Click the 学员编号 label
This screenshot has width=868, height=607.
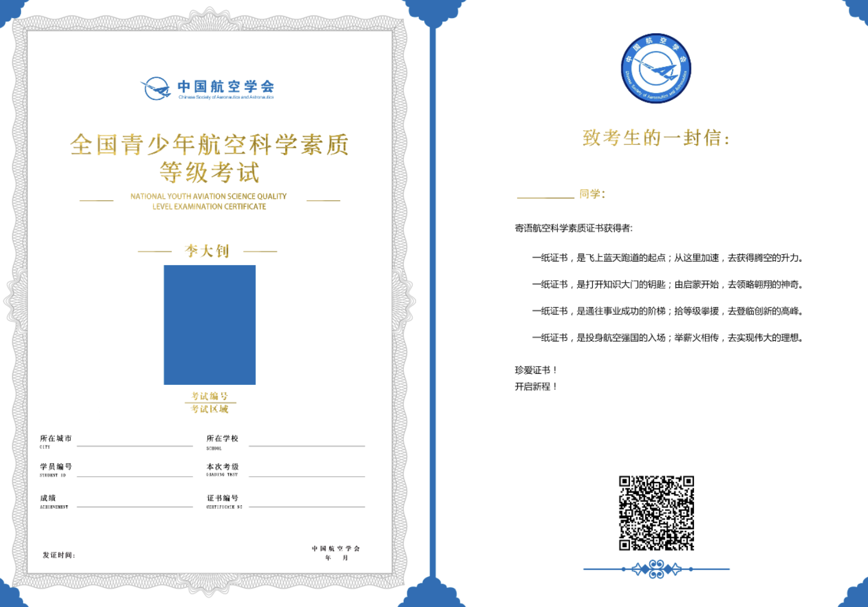tap(56, 467)
